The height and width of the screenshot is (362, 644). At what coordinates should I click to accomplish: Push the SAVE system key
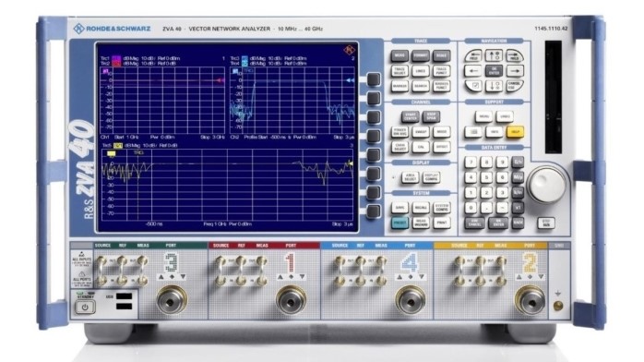[x=400, y=208]
